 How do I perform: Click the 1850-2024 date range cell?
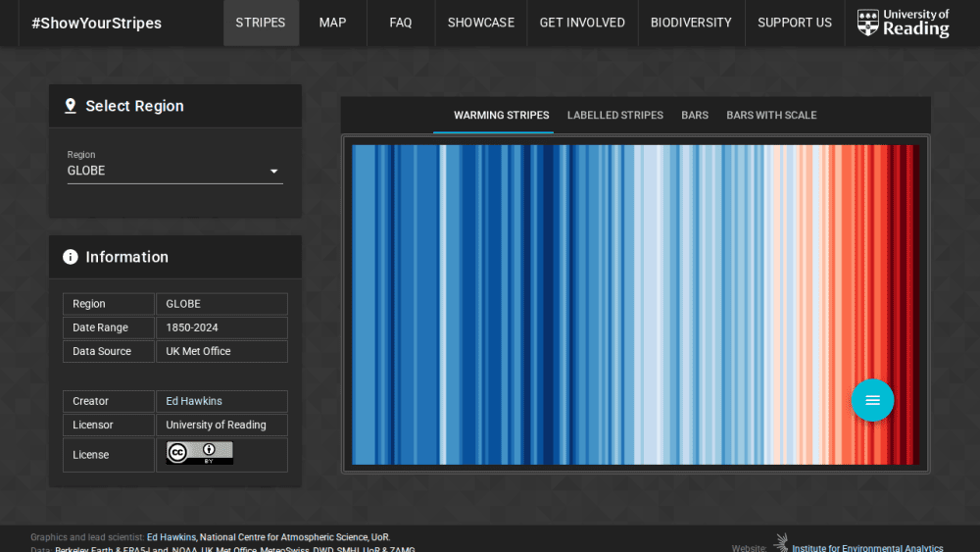[221, 327]
